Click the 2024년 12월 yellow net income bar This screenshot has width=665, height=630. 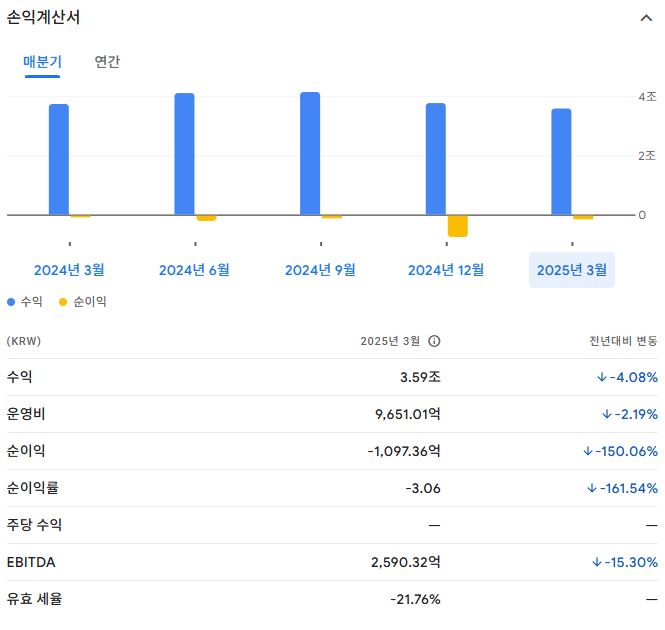(458, 226)
